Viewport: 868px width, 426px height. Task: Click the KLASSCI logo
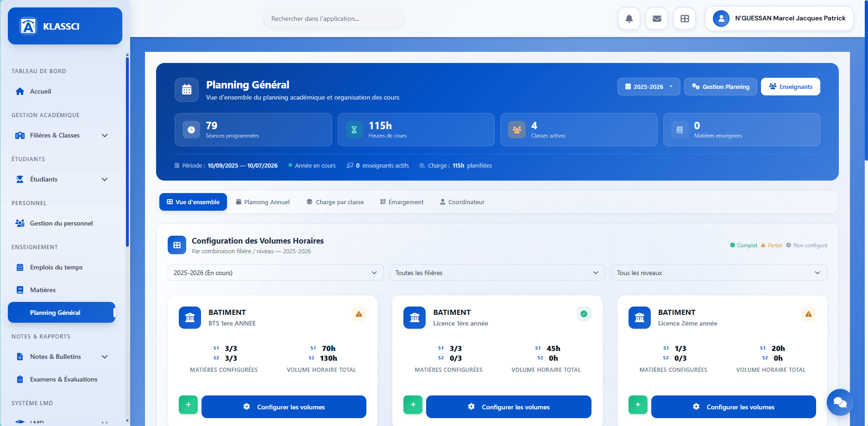65,26
